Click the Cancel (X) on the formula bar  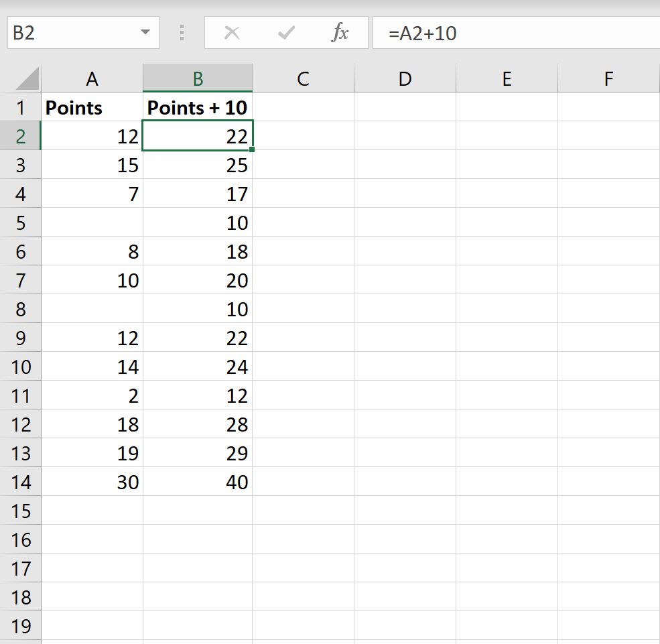click(x=233, y=32)
